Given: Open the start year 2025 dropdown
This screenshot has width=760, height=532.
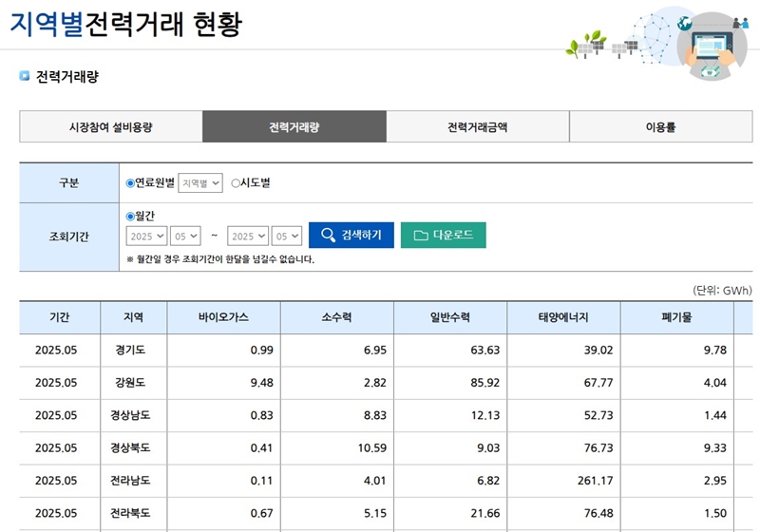Looking at the screenshot, I should tap(146, 236).
